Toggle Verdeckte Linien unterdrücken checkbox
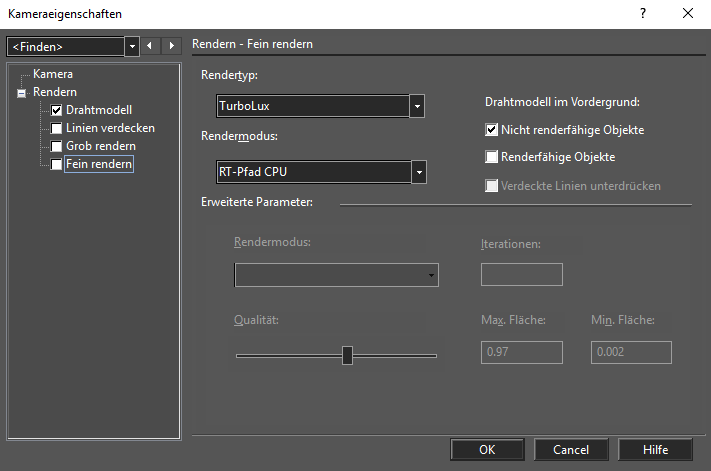 pos(491,186)
